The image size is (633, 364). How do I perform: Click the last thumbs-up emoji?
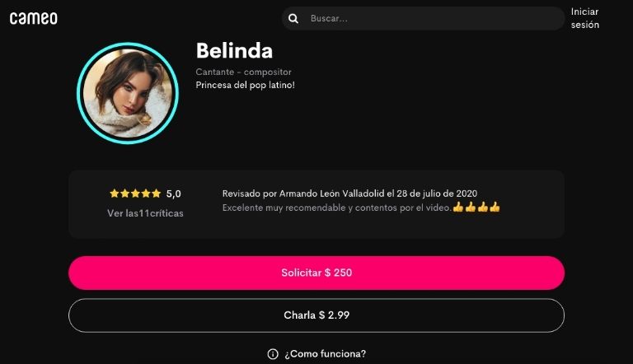click(x=495, y=208)
